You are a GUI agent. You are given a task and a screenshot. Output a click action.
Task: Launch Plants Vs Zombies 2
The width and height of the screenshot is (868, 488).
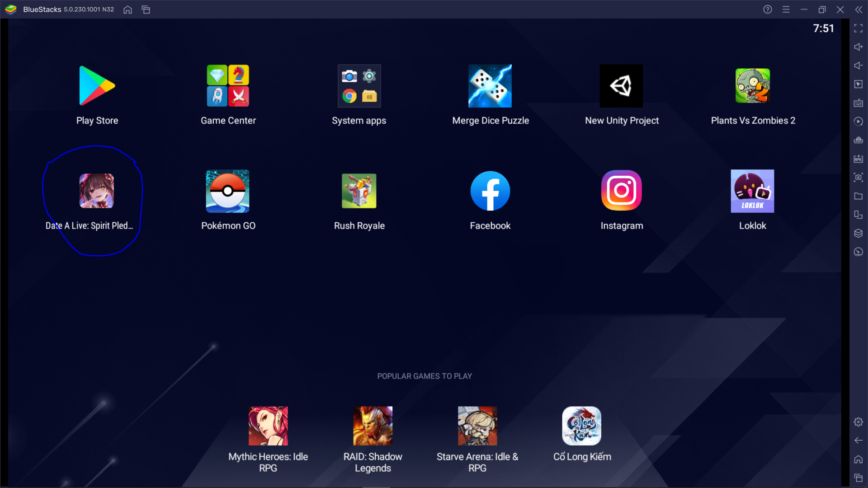[752, 86]
